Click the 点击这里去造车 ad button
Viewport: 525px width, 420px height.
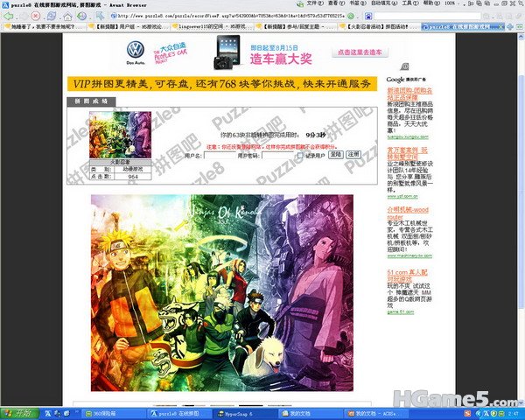click(x=360, y=52)
